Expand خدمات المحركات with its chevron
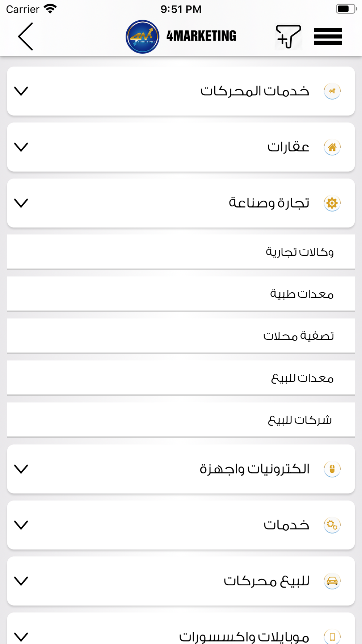The width and height of the screenshot is (362, 644). click(21, 91)
